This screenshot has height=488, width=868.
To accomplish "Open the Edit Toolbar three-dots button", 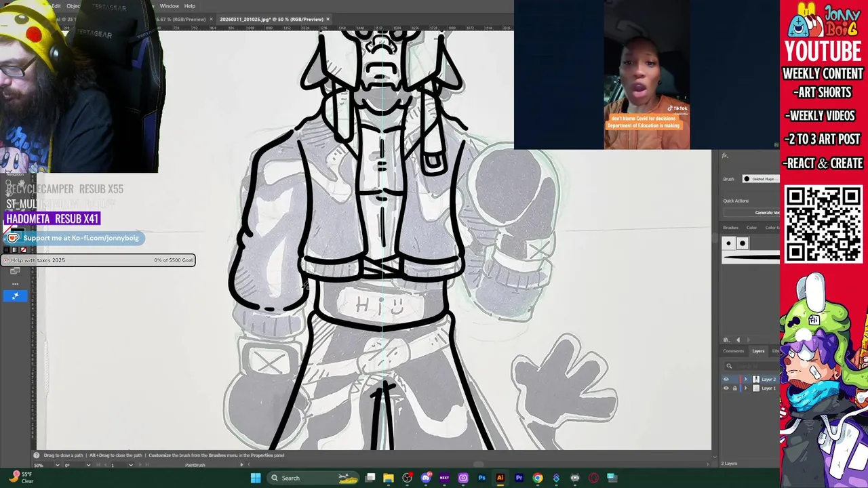I will (15, 284).
